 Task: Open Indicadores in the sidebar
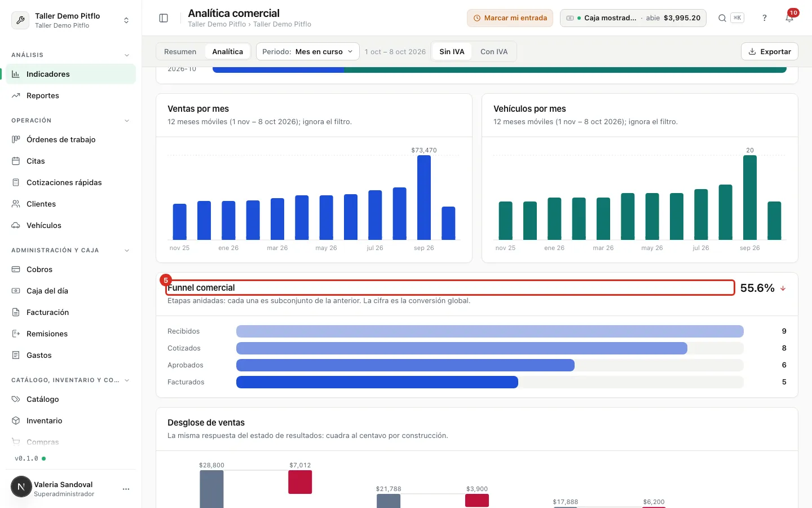70,74
